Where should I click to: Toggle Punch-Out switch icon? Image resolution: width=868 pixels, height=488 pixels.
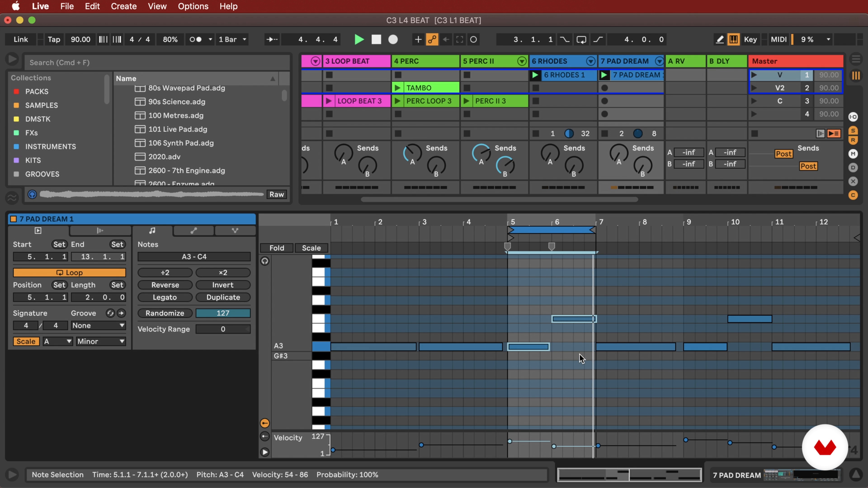pos(598,39)
